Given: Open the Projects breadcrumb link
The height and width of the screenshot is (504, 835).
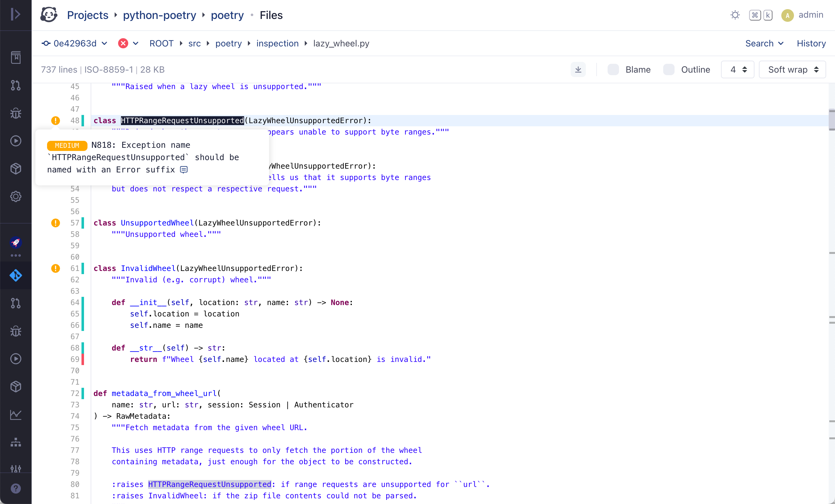Looking at the screenshot, I should 87,15.
